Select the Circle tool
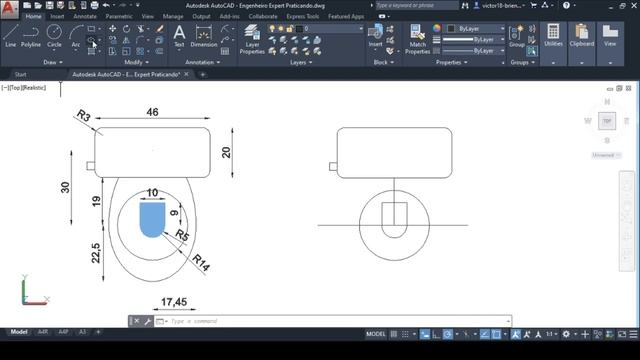The width and height of the screenshot is (640, 360). [x=54, y=36]
